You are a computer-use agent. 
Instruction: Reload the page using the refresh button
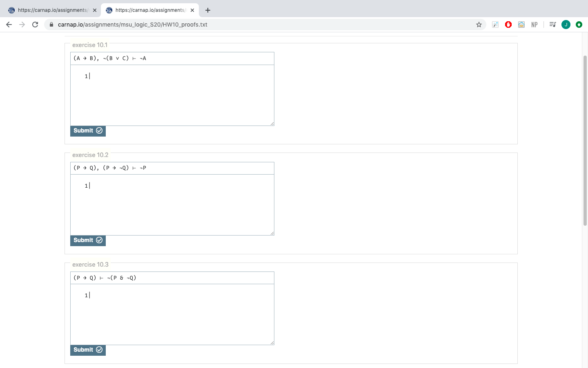tap(35, 25)
